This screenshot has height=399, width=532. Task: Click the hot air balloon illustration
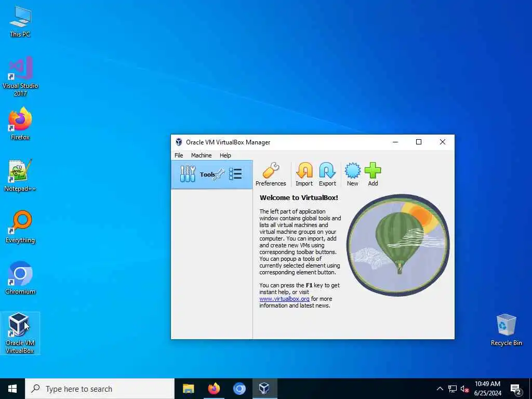[398, 245]
